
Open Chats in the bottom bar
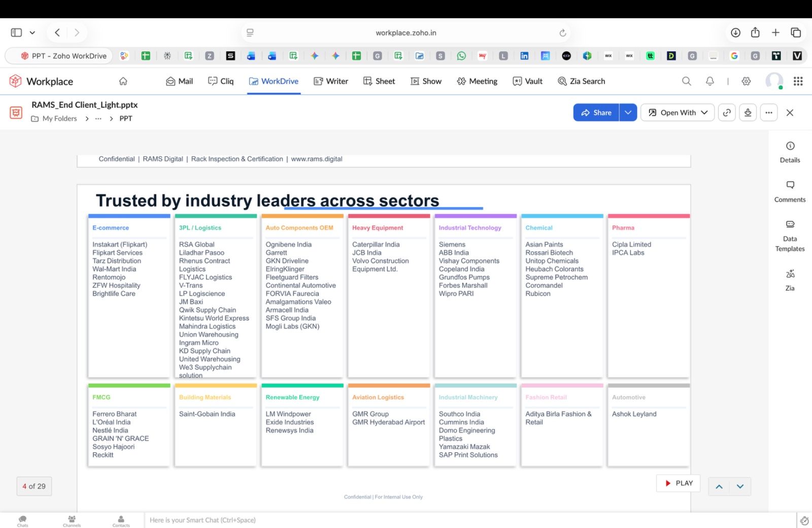pos(23,521)
